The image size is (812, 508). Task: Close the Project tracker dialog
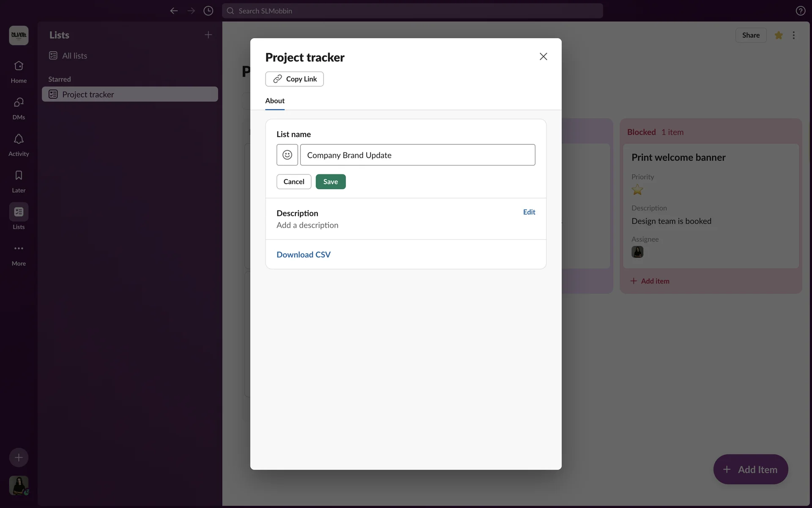point(543,57)
